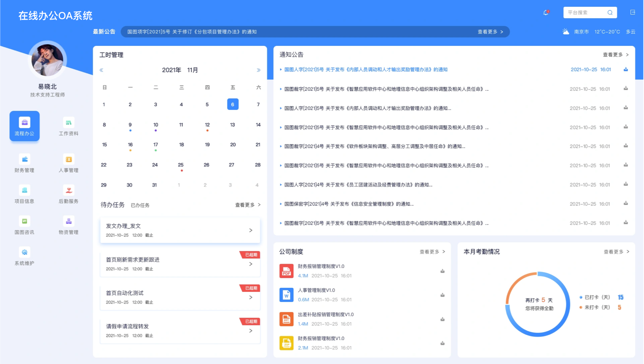Download the 人事管理制度V1.0 document
This screenshot has height=364, width=644.
point(442,295)
